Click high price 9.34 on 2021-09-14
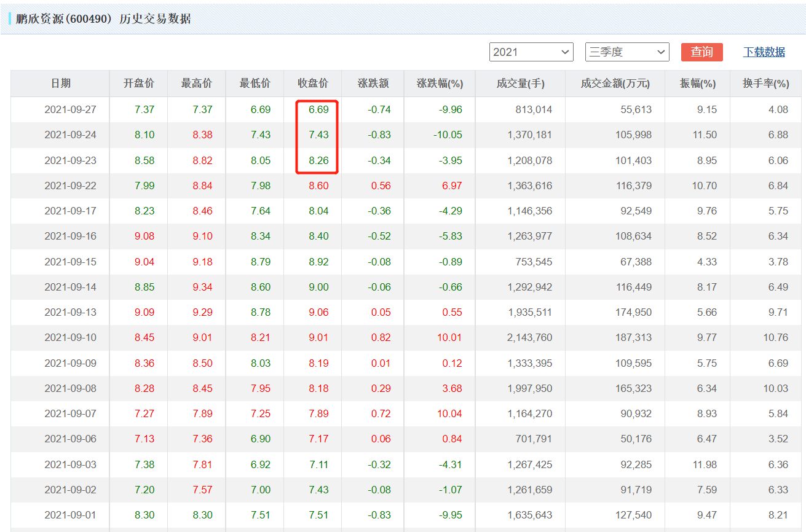This screenshot has height=532, width=806. click(202, 288)
